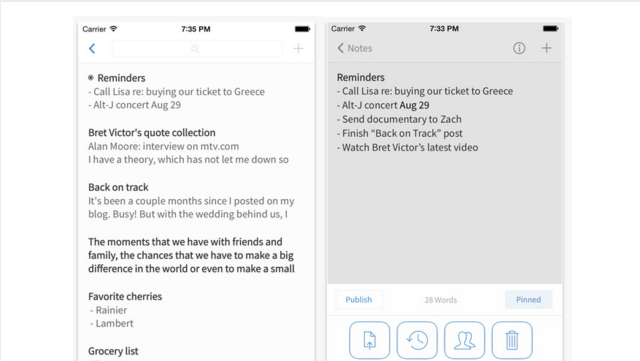Add a new note from the editor screen
This screenshot has width=640, height=361.
click(547, 48)
